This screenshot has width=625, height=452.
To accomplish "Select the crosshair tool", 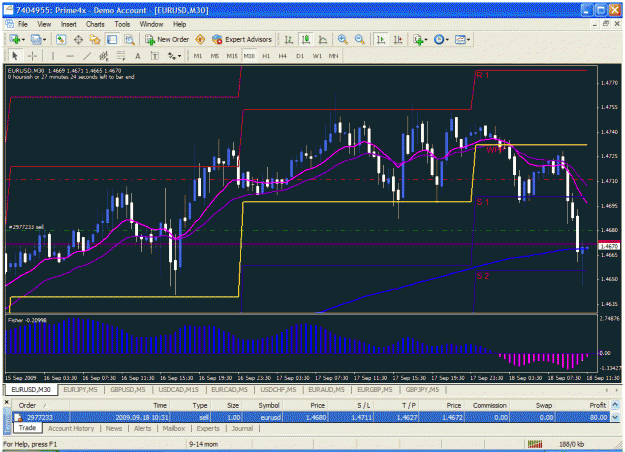I will coord(32,56).
